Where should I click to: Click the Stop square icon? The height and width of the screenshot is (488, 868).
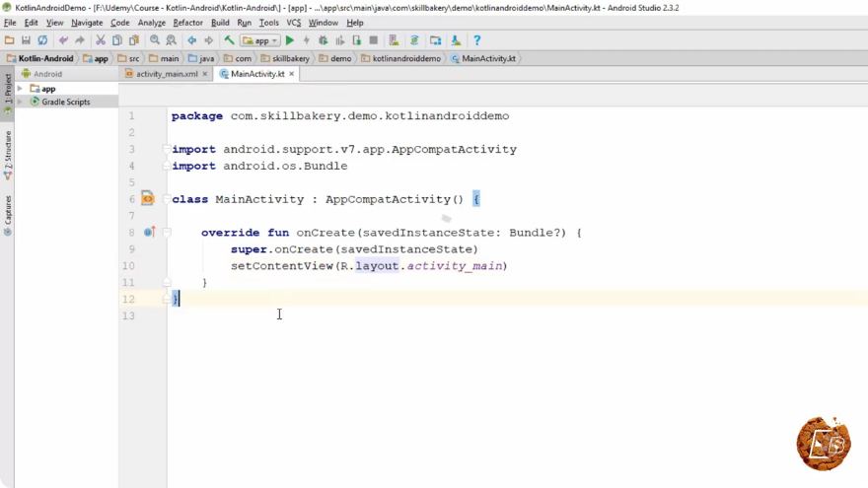coord(374,40)
